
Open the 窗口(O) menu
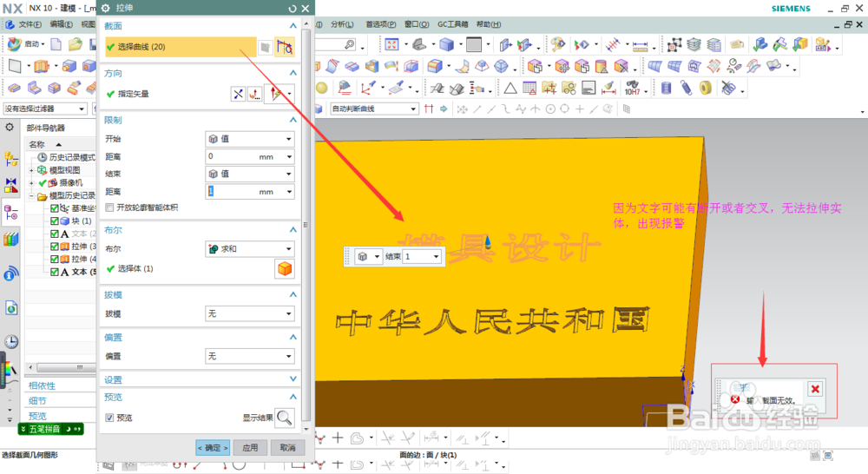pyautogui.click(x=417, y=24)
